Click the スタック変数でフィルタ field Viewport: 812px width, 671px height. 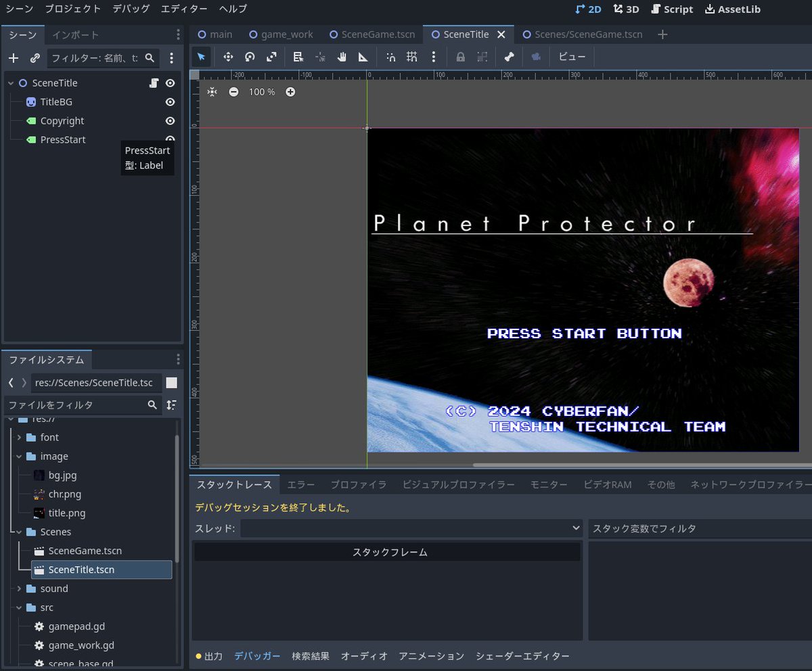[x=700, y=528]
